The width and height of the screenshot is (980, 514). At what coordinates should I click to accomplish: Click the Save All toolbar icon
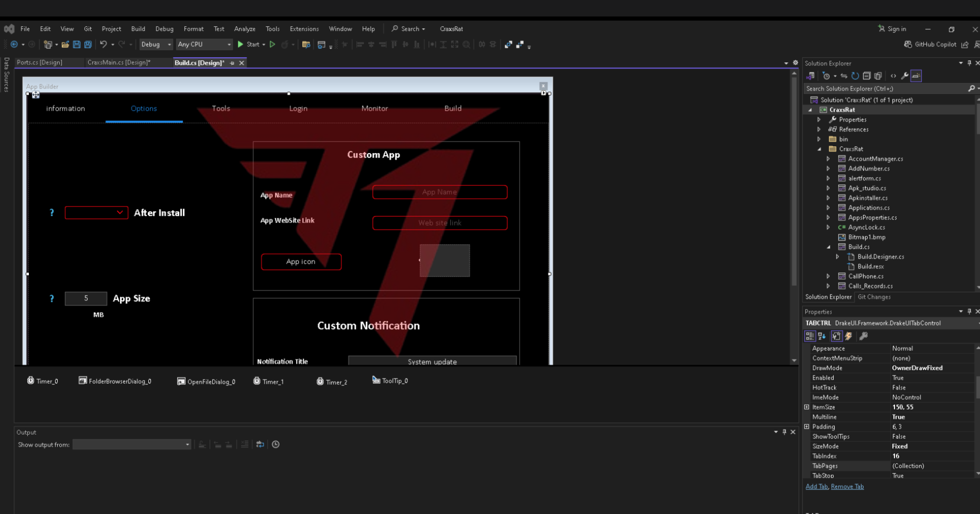[x=88, y=45]
